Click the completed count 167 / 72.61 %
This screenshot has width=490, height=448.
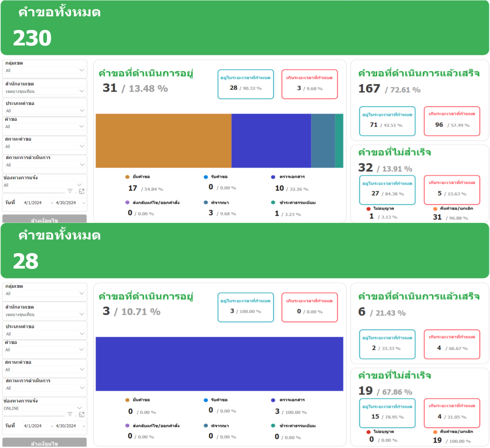(x=389, y=89)
